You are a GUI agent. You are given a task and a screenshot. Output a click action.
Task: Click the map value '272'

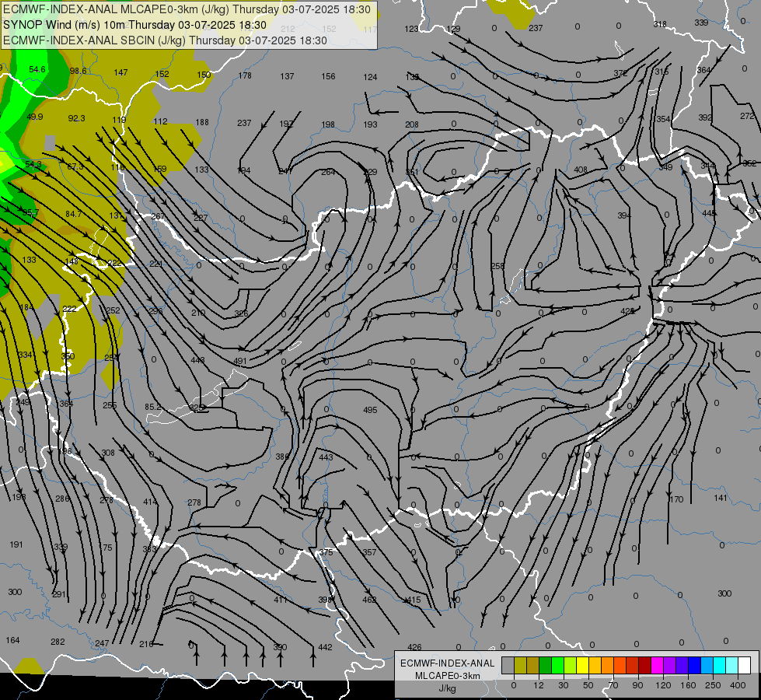[748, 116]
